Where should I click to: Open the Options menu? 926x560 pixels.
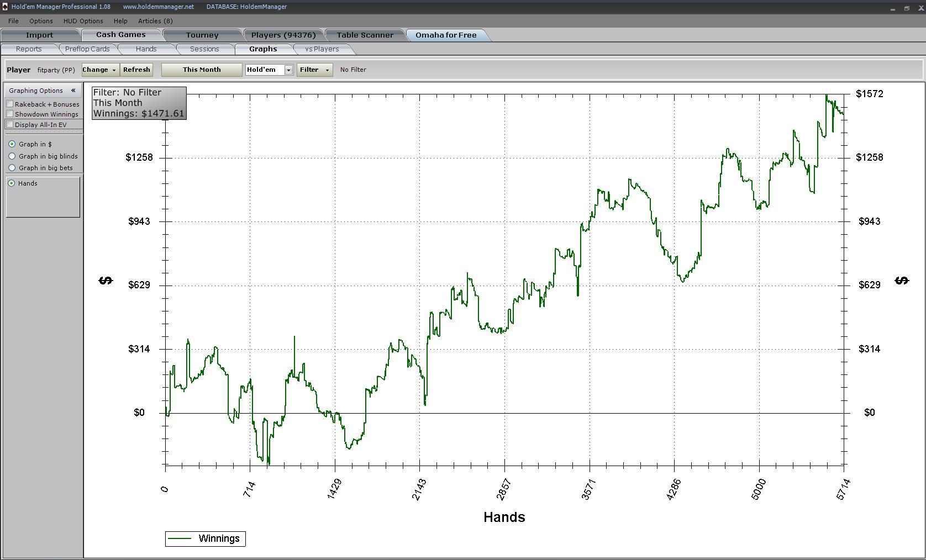point(41,21)
